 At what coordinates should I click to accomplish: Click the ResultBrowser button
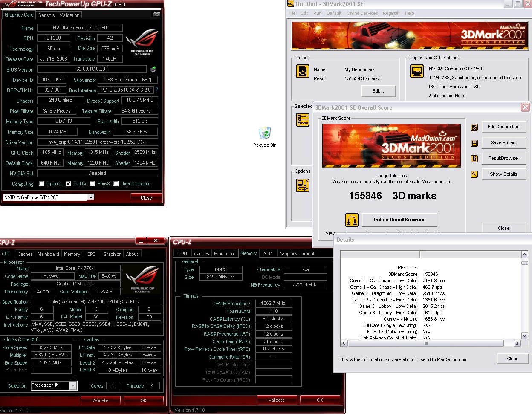coord(504,158)
